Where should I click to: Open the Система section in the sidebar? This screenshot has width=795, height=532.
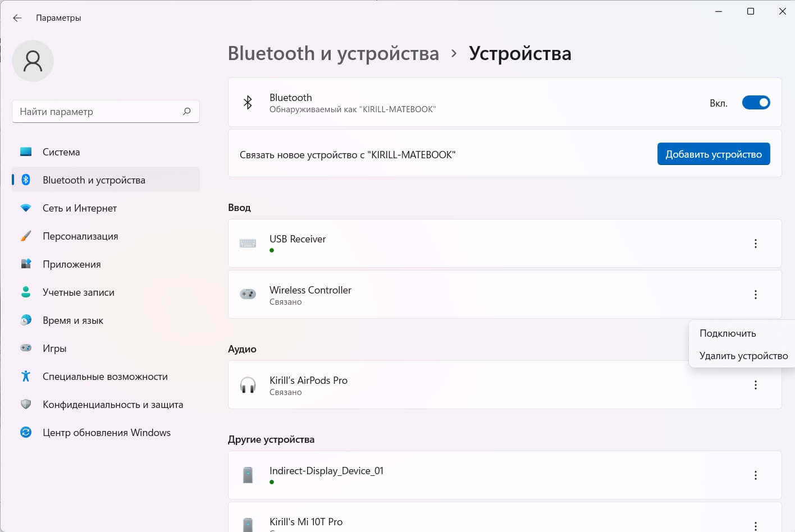(x=26, y=152)
